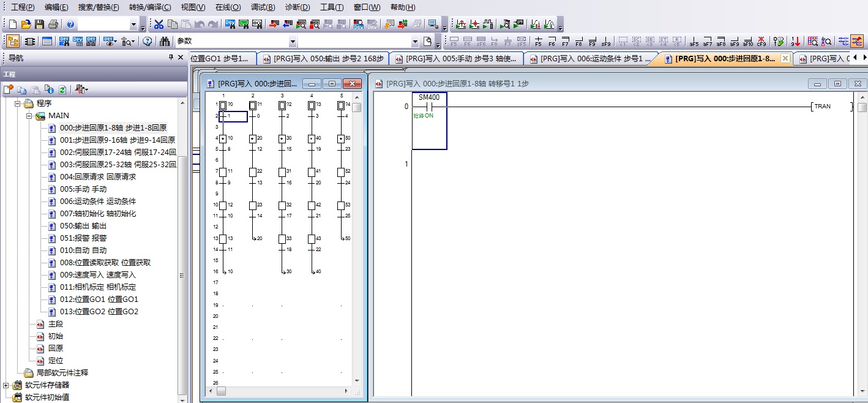This screenshot has height=403, width=868.
Task: Click the F7 coil instruction icon
Action: (565, 42)
